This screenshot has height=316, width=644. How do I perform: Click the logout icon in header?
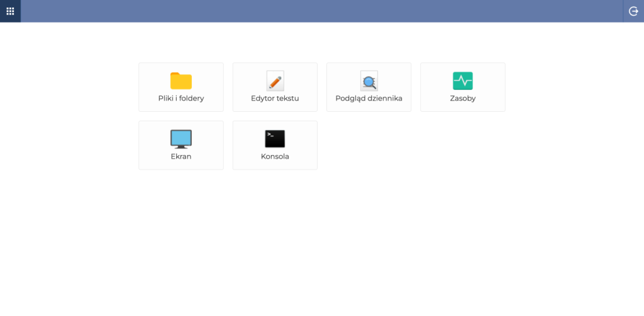(x=633, y=11)
